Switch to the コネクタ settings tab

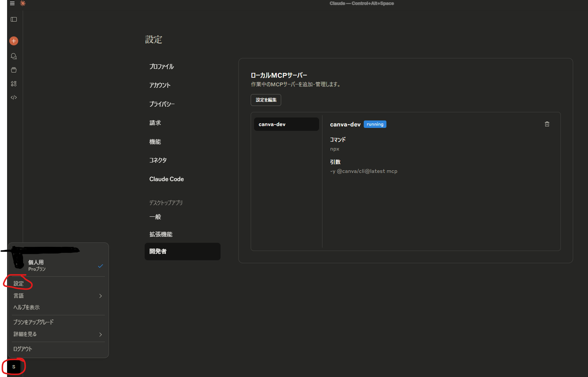tap(182, 160)
